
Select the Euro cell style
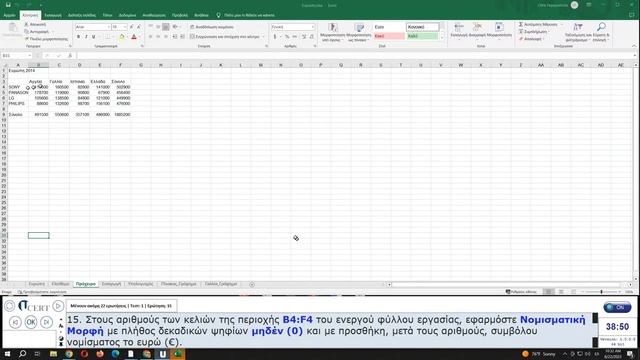click(389, 27)
